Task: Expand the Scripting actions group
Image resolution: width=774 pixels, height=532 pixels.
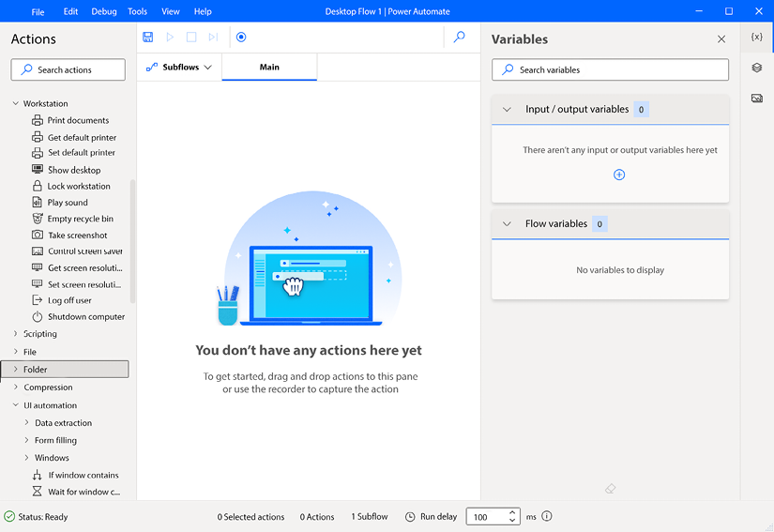Action: (x=15, y=334)
